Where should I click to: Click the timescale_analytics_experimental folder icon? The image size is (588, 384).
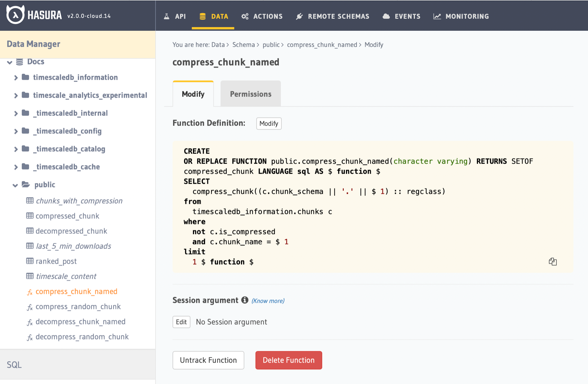click(x=26, y=95)
